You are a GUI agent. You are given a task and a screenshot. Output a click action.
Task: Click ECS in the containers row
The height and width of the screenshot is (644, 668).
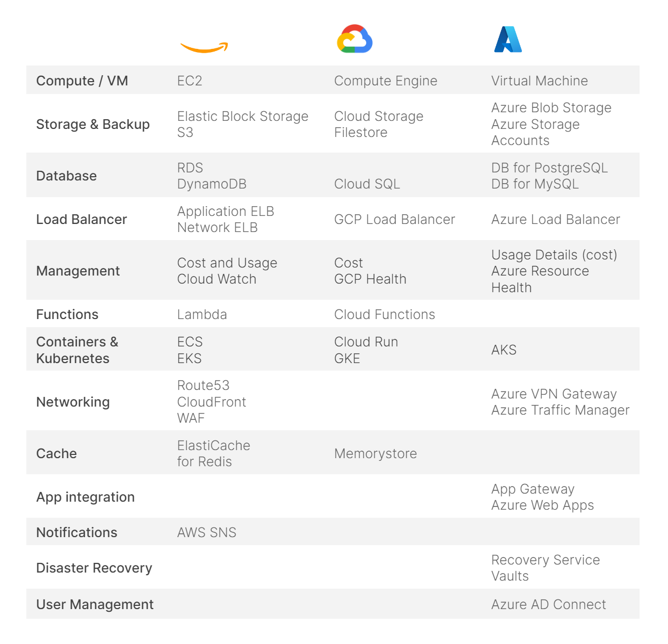point(190,342)
